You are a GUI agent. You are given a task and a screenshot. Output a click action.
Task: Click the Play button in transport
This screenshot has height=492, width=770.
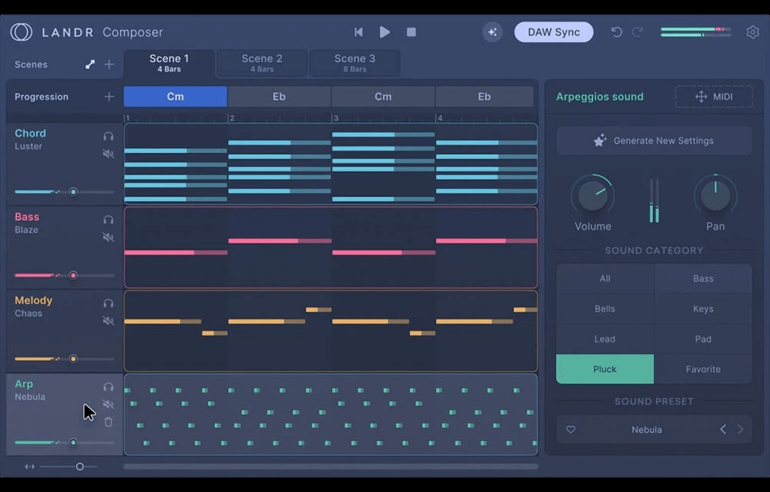385,32
